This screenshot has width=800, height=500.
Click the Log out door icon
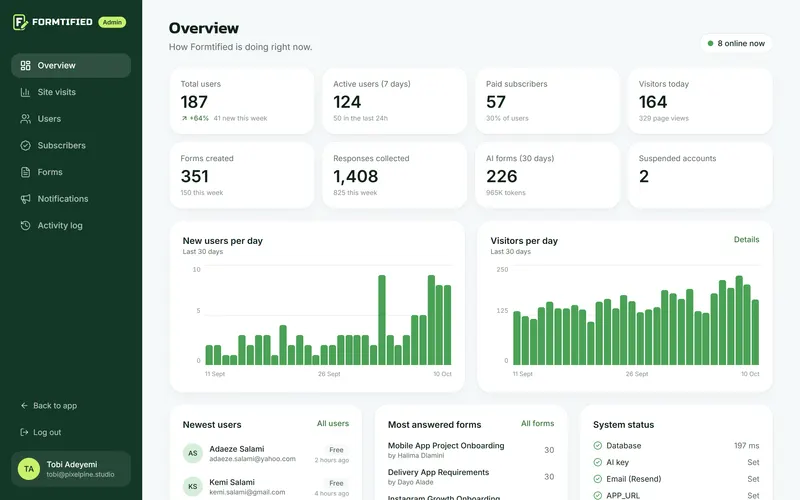coord(24,432)
